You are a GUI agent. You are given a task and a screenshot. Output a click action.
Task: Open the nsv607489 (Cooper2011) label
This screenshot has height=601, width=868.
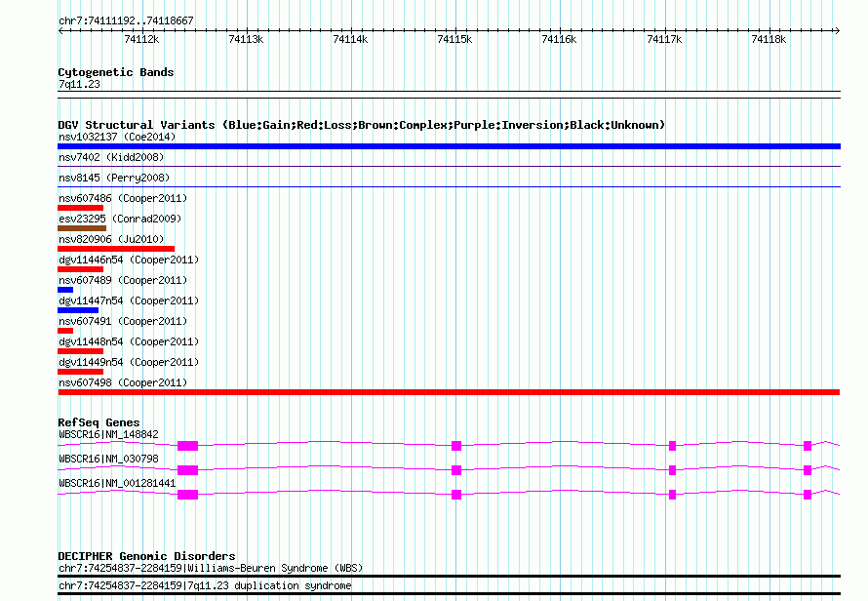[123, 280]
